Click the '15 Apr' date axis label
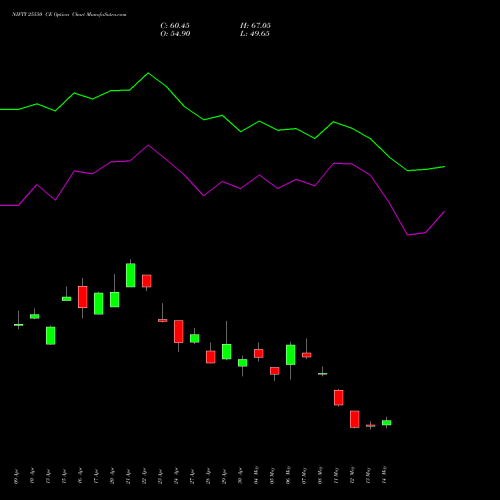500x500 pixels. (64, 477)
